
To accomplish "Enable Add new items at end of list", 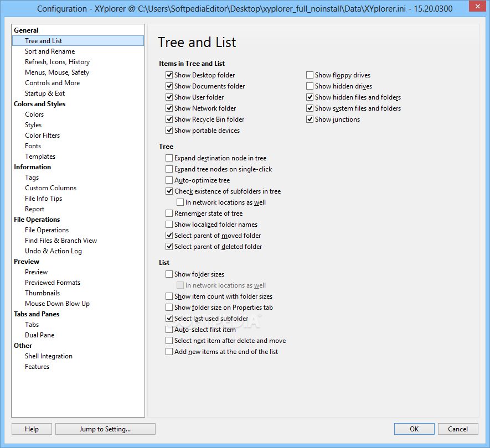I will tap(169, 352).
